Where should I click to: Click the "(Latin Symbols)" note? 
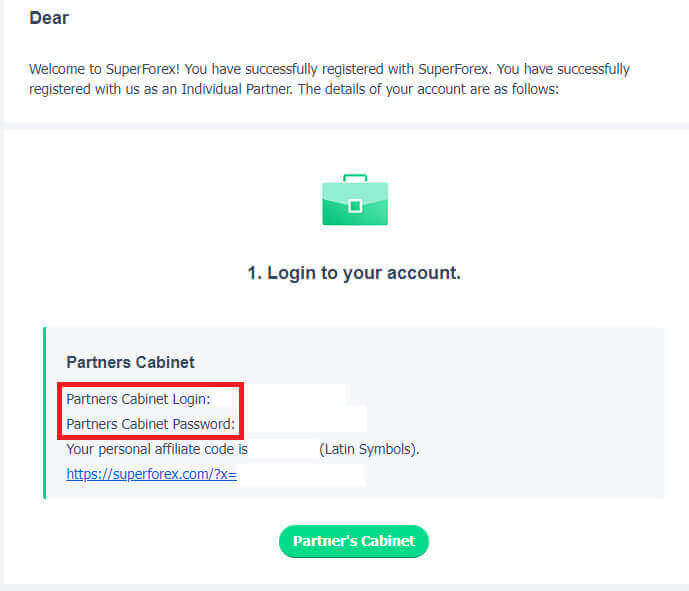click(x=369, y=449)
